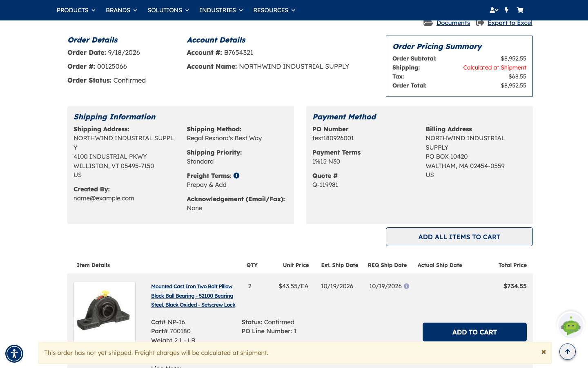Click the unit price $43.55/EA

tap(294, 286)
